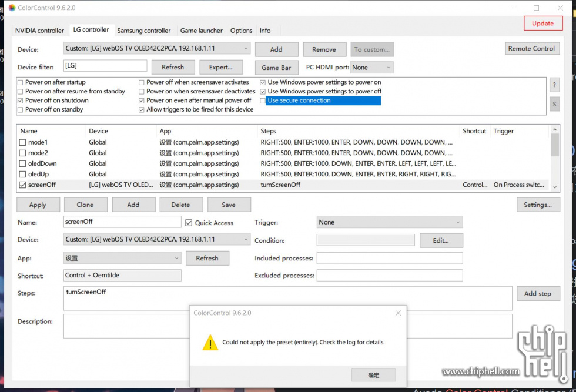Toggle Allow triggers to be fired for this device
The image size is (576, 392).
pos(142,110)
